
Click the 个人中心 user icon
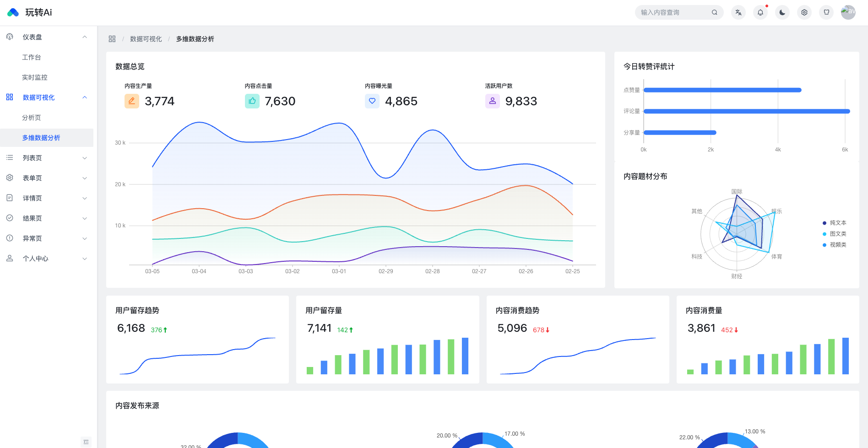[10, 258]
